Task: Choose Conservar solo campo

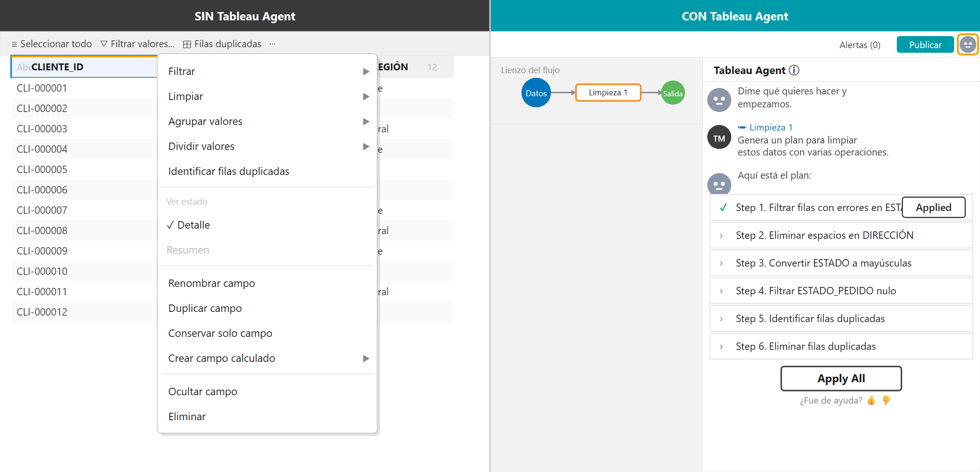Action: pos(267,333)
